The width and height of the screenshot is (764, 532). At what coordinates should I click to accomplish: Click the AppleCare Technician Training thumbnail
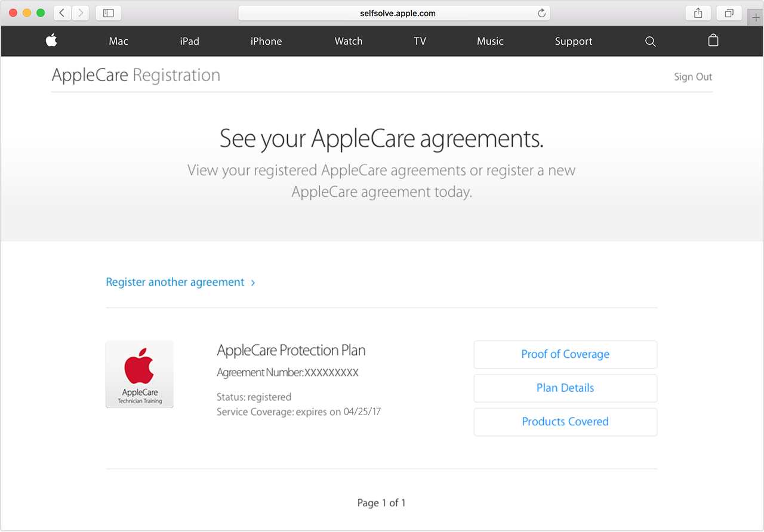[x=139, y=374]
